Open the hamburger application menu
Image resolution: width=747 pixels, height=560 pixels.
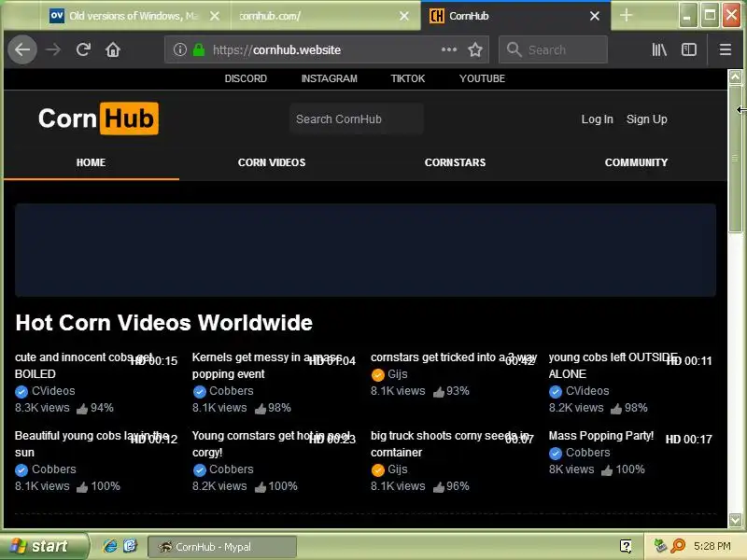726,49
